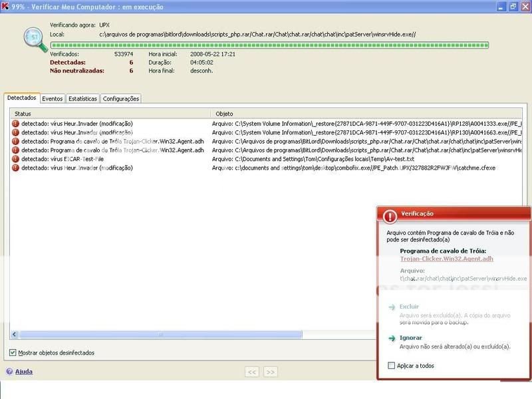The image size is (532, 399).
Task: Click the horizontal scrollbar under the detected list
Action: click(160, 334)
